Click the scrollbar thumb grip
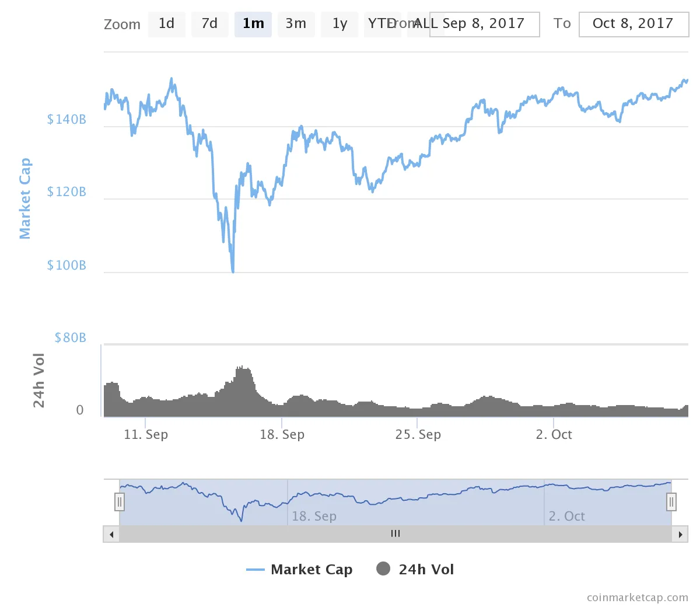This screenshot has height=607, width=700. coord(395,534)
